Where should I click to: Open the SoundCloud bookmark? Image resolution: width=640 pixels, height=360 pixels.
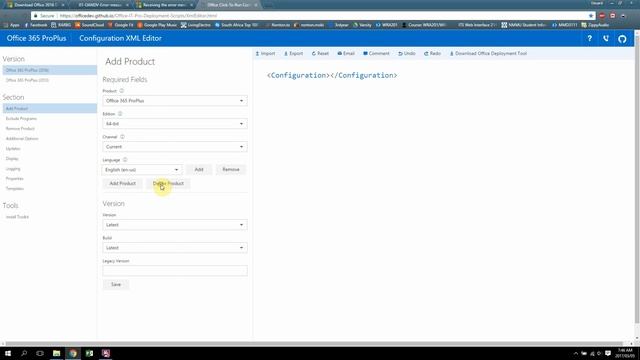point(90,25)
